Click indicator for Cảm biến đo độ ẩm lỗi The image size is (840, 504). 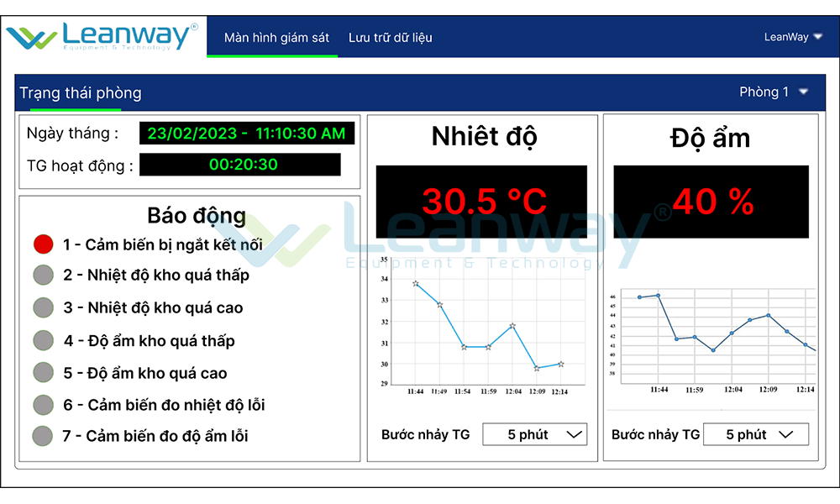43,436
